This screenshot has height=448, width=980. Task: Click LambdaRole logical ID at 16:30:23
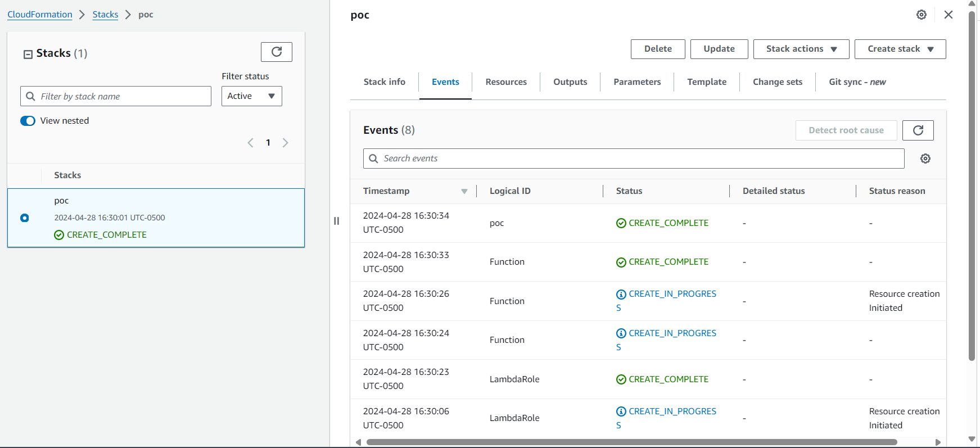click(514, 379)
